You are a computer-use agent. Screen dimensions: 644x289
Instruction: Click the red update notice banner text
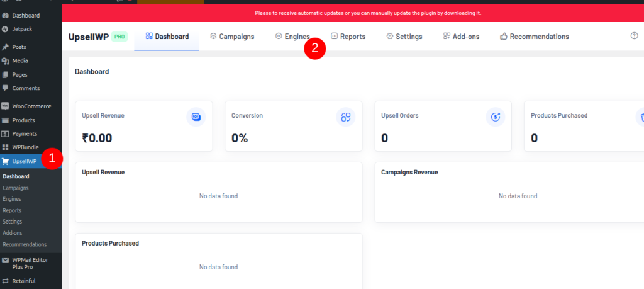pyautogui.click(x=368, y=13)
